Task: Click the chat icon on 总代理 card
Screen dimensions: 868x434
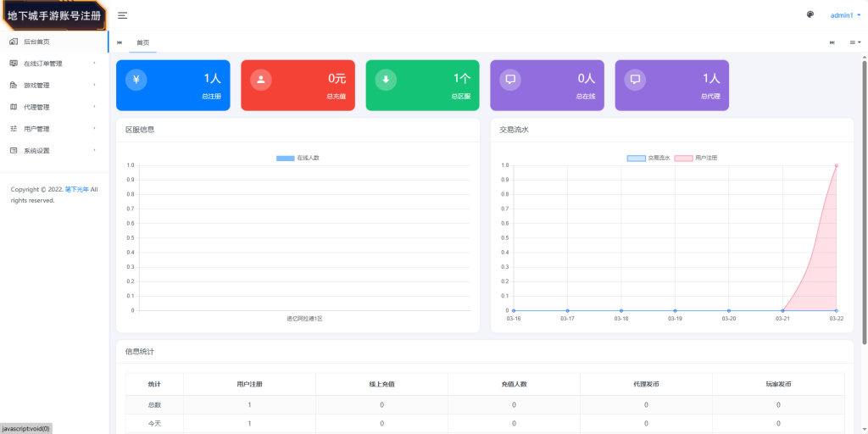Action: [636, 79]
